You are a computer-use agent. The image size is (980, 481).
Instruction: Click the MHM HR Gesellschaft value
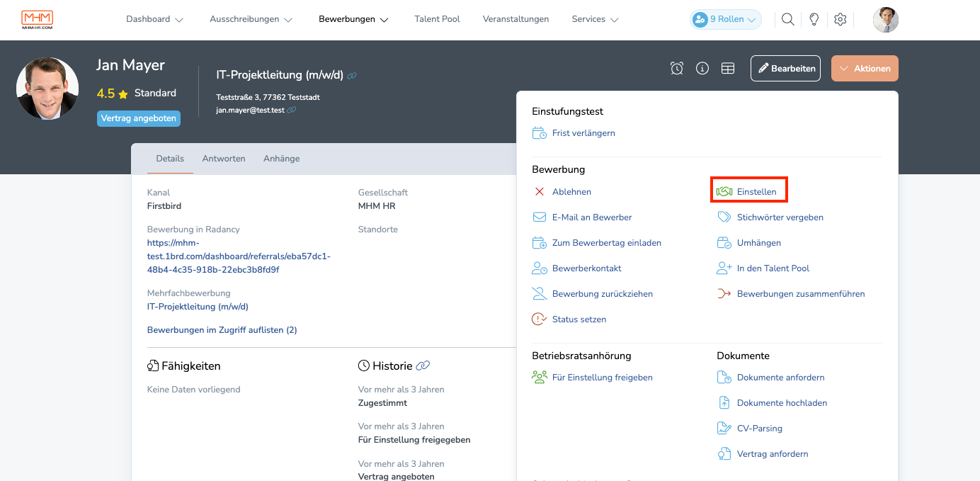tap(377, 206)
